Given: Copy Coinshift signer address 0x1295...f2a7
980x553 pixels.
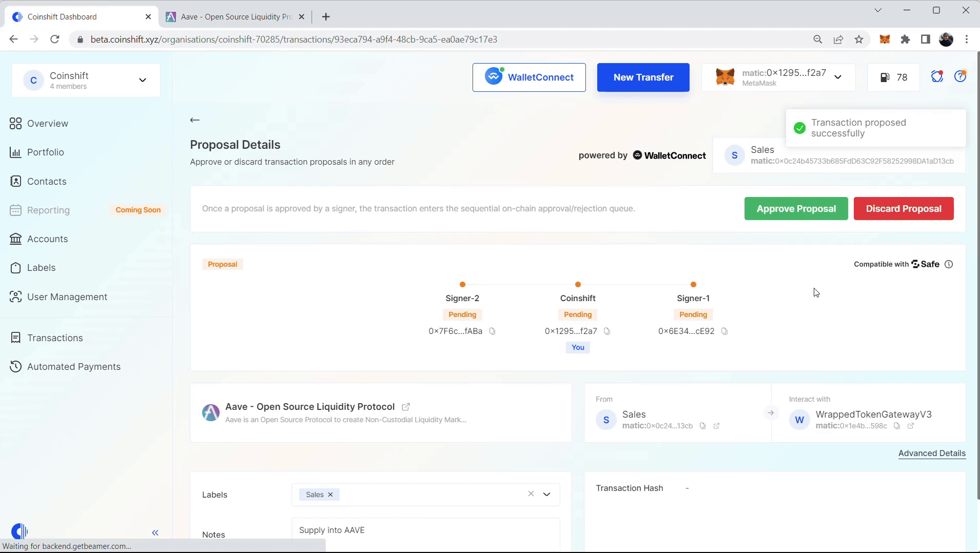Looking at the screenshot, I should click(x=607, y=331).
